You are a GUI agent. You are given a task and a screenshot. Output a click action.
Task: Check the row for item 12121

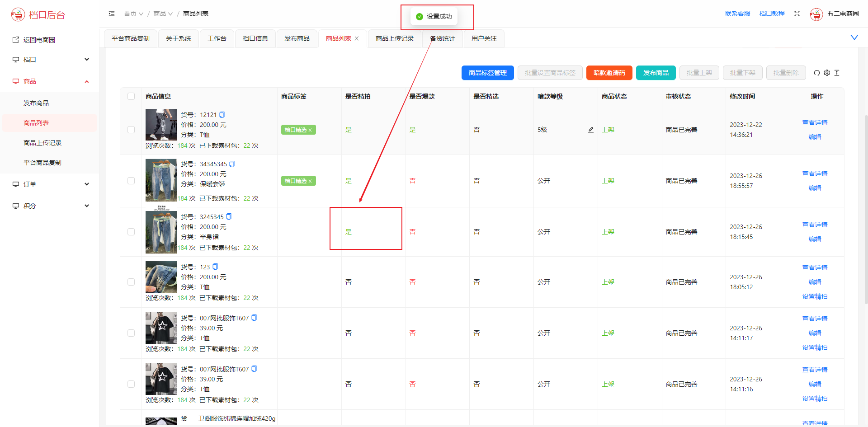[x=131, y=130]
